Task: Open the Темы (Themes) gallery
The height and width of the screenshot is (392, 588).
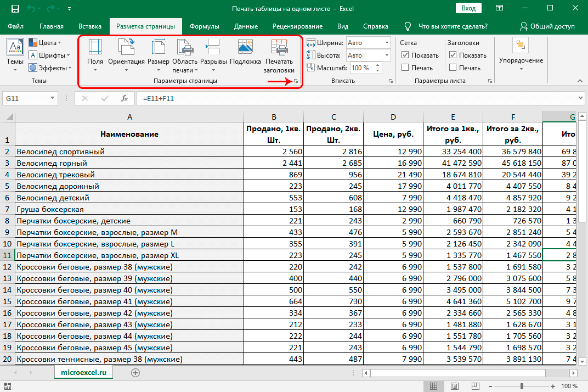Action: tap(15, 55)
